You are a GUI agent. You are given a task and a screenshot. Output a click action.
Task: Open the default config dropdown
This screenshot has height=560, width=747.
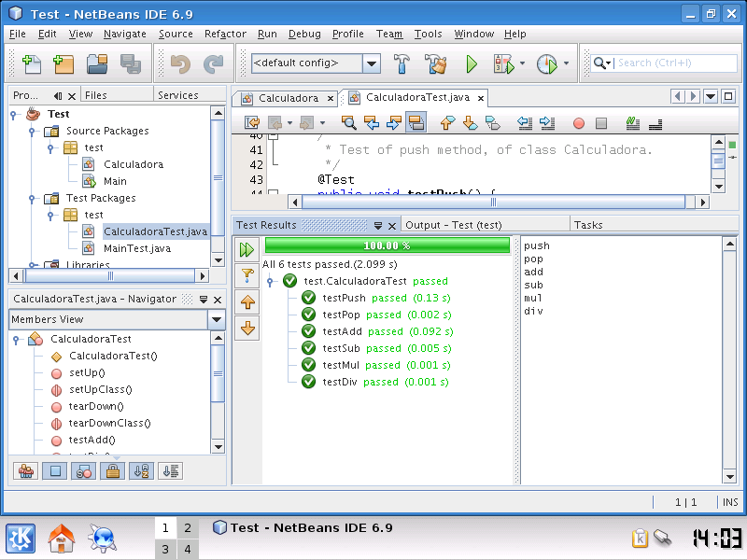pos(371,64)
